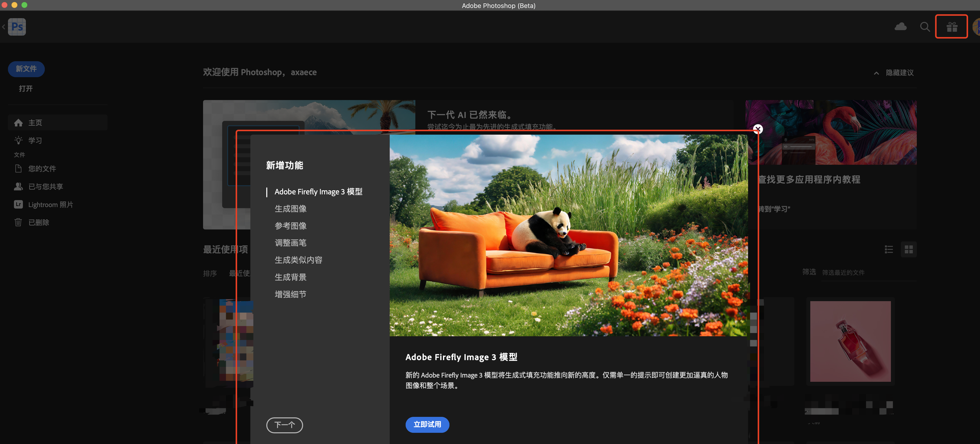Click 新文件 button
980x444 pixels.
tap(26, 69)
